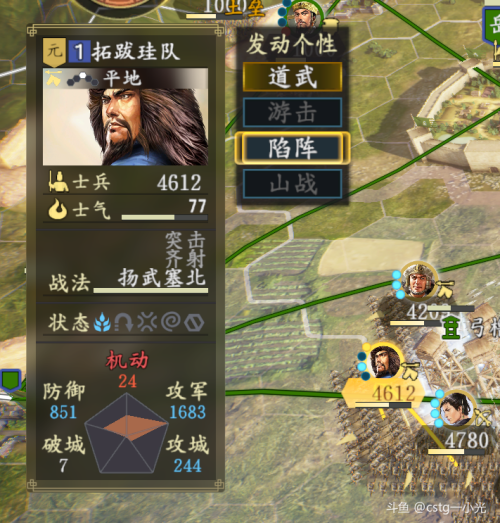This screenshot has width=500, height=523.
Task: Click the U-turn arrow status icon
Action: coord(124,322)
